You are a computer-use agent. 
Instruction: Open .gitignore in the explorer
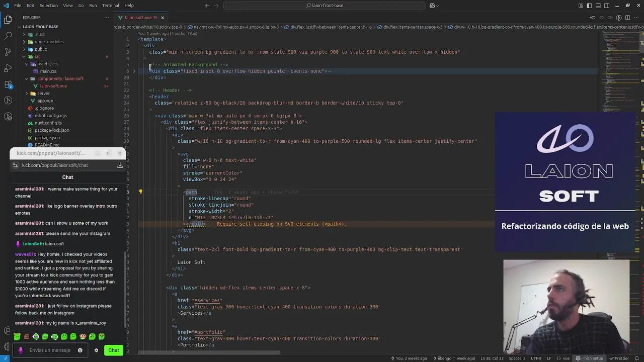(x=44, y=108)
